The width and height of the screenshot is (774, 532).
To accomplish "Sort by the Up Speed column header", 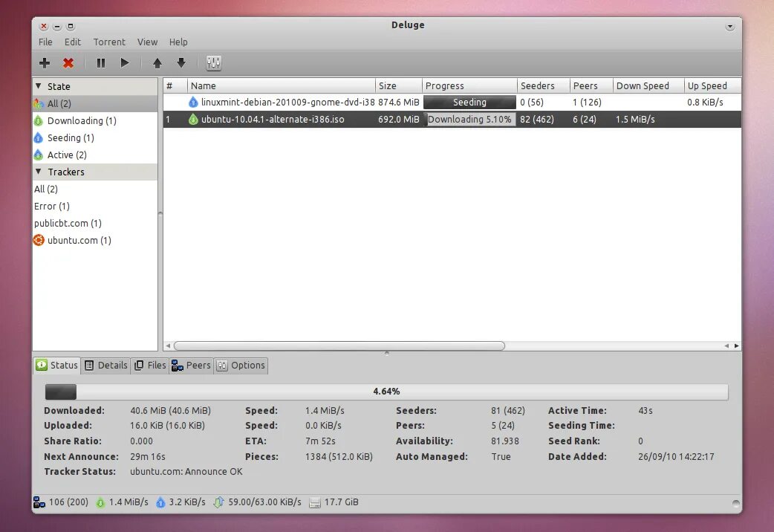I will coord(713,85).
